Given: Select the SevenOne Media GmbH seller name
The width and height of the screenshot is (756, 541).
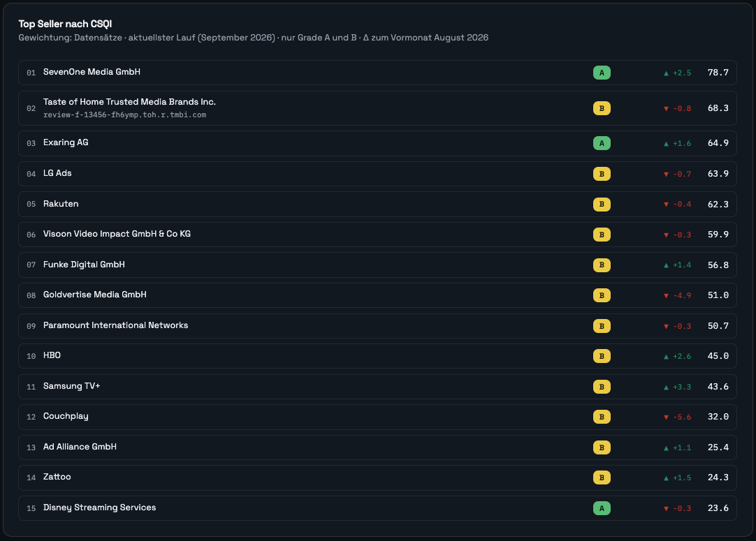Looking at the screenshot, I should pos(92,72).
